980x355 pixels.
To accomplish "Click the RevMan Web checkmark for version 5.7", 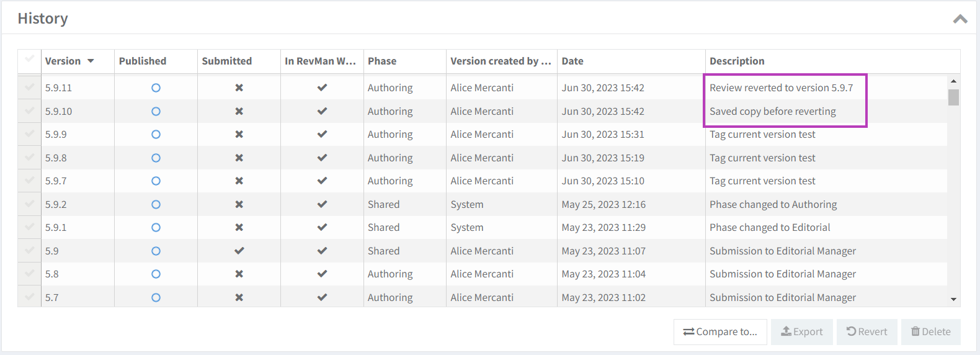I will pyautogui.click(x=322, y=298).
